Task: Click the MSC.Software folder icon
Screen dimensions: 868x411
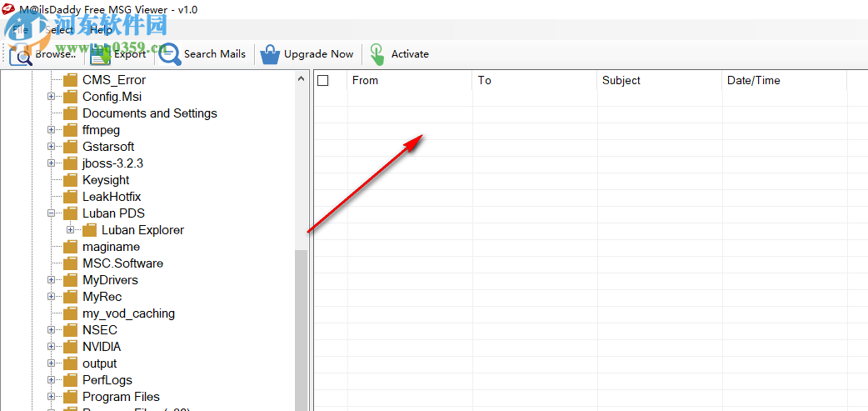Action: click(70, 263)
